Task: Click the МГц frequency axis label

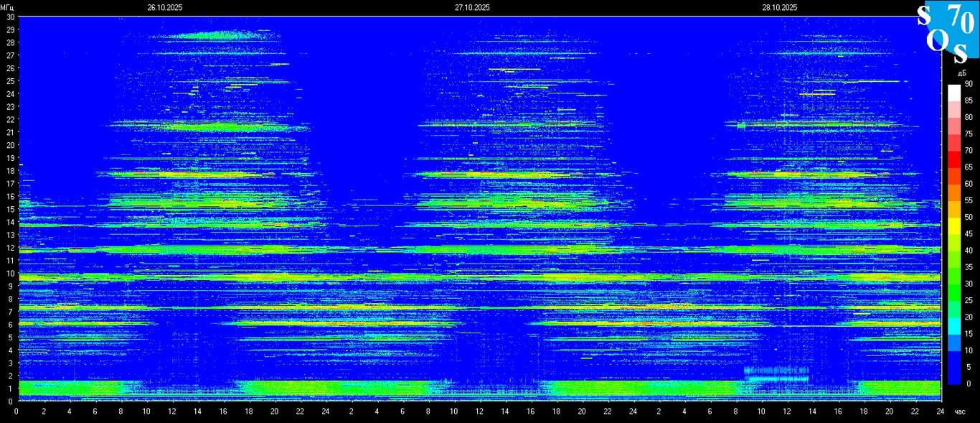Action: [7, 7]
